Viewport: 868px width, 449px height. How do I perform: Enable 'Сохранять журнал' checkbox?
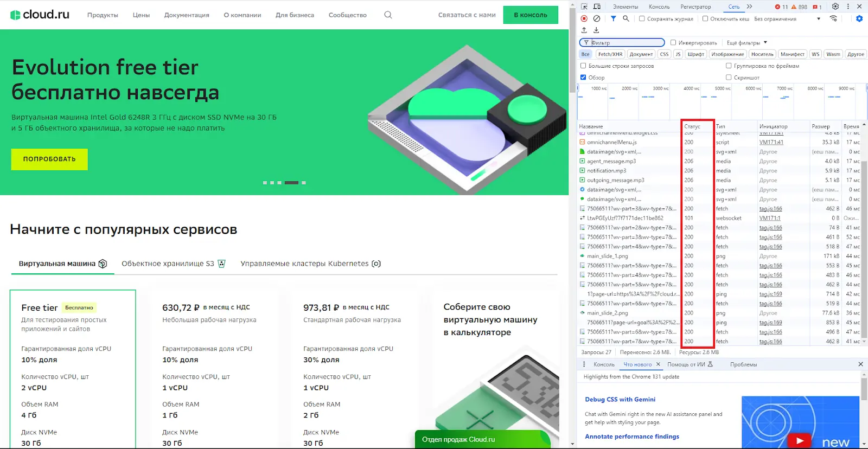tap(642, 18)
